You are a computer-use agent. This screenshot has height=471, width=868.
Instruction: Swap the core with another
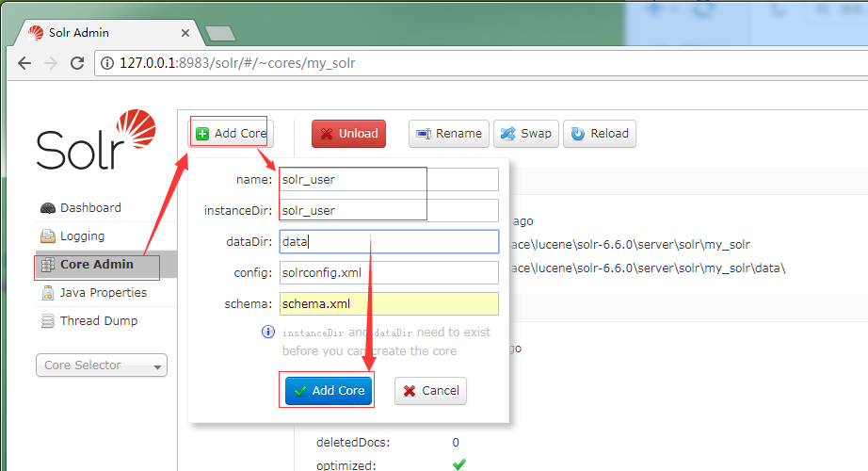(526, 134)
